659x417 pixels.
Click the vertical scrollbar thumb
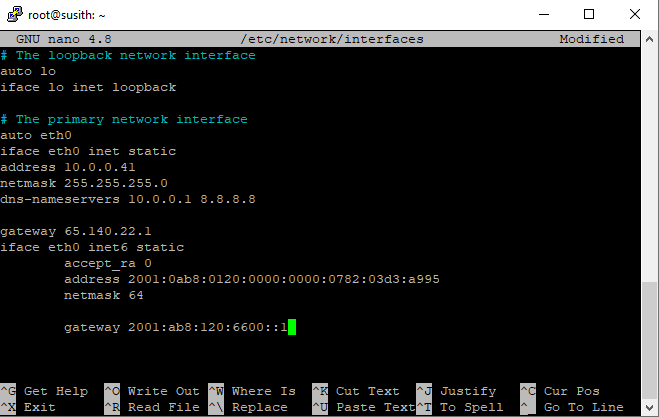649,340
